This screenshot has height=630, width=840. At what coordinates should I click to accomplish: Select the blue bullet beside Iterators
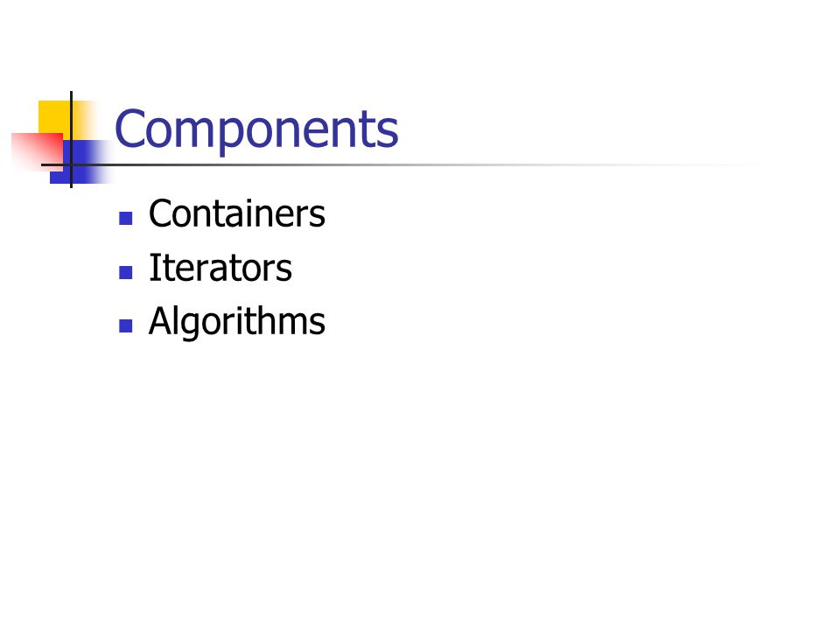click(126, 272)
